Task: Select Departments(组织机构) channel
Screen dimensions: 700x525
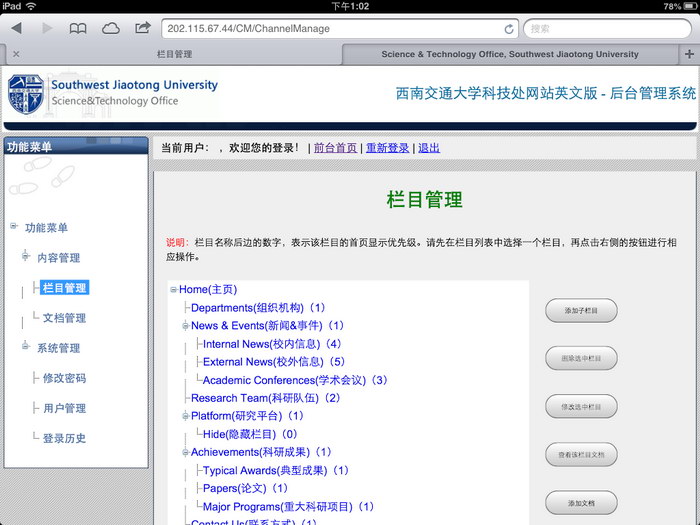Action: click(258, 308)
